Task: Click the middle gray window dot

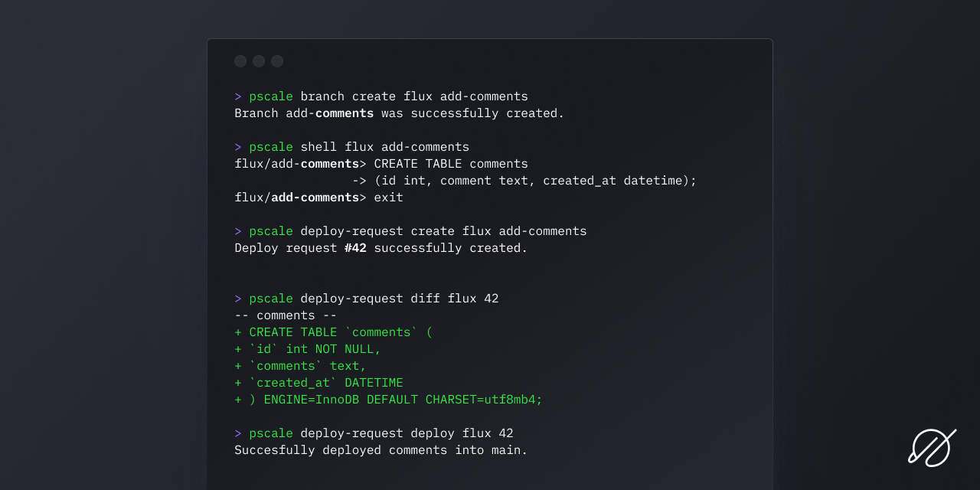Action: (x=259, y=61)
